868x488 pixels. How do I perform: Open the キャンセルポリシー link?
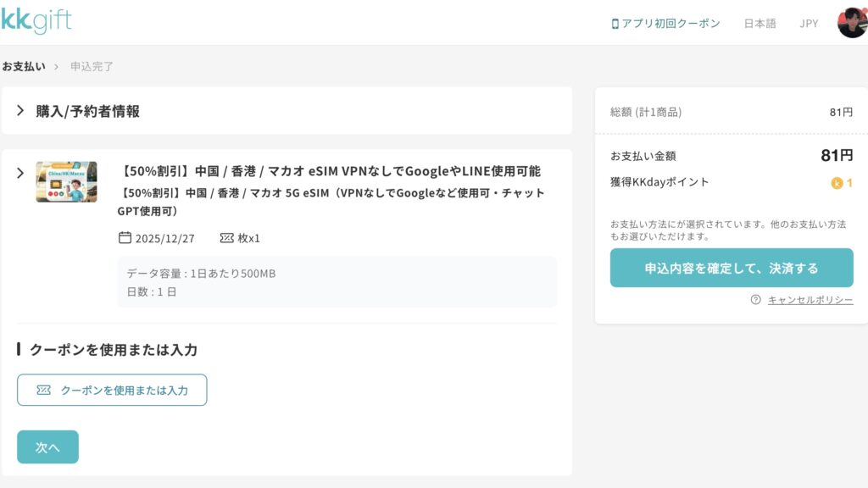[810, 300]
